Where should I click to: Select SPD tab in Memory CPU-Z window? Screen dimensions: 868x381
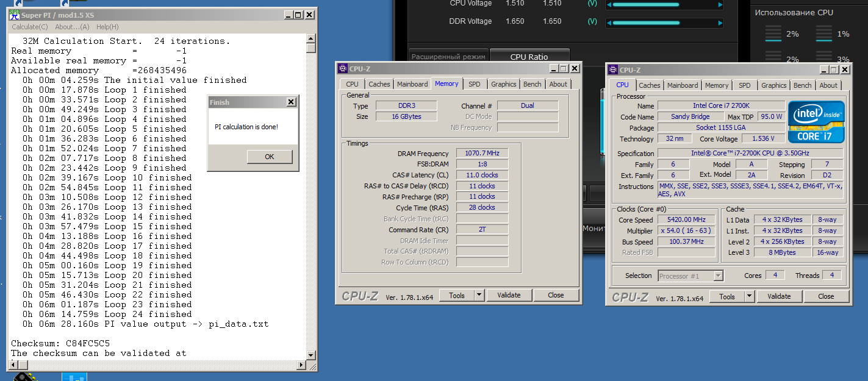tap(474, 84)
